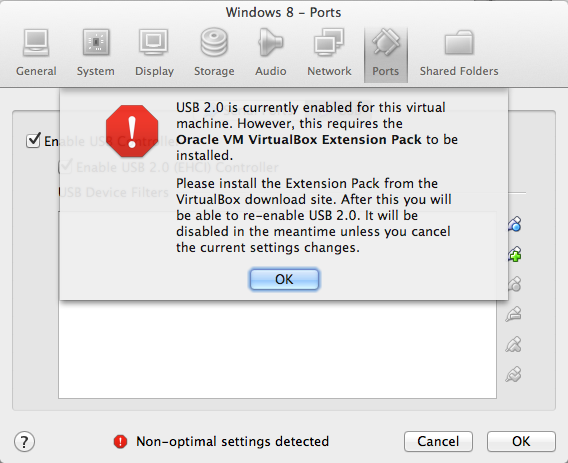Click the Cancel button
Screen dimensions: 568x463
pyautogui.click(x=438, y=441)
